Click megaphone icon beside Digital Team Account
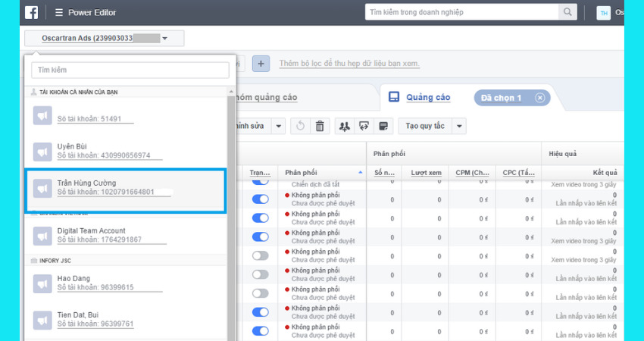This screenshot has width=644, height=341. [42, 236]
